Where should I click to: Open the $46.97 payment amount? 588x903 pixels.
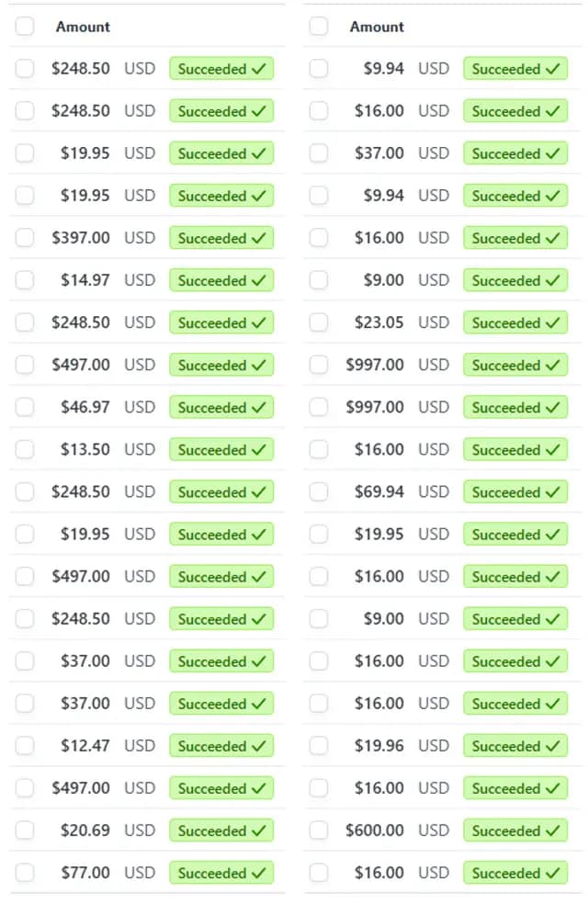click(85, 407)
